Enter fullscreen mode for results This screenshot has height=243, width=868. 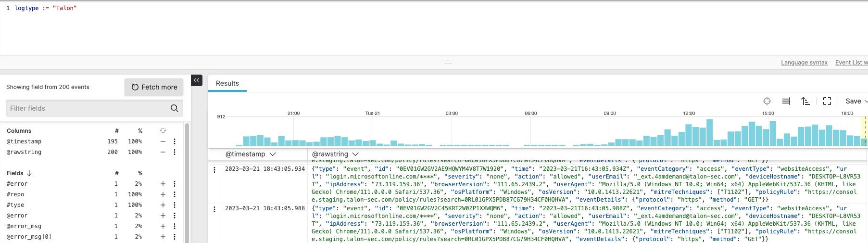(x=827, y=101)
